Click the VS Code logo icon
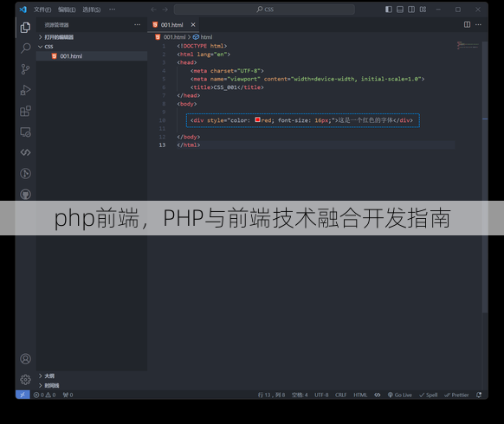The width and height of the screenshot is (504, 424). coord(23,10)
